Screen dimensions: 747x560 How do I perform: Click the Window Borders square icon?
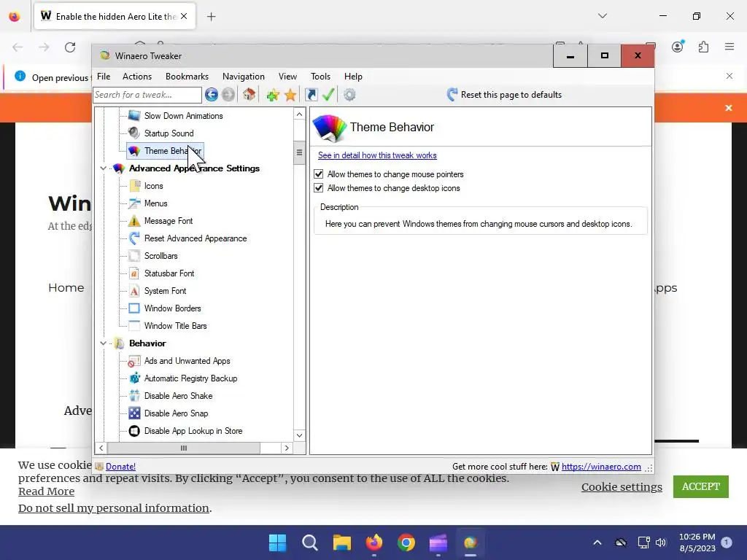pos(134,308)
